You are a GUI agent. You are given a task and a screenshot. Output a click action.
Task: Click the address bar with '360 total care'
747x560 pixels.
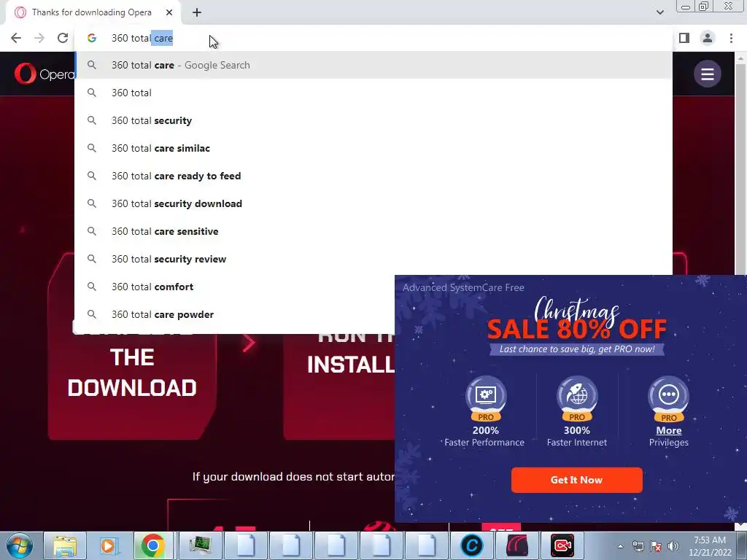point(373,38)
